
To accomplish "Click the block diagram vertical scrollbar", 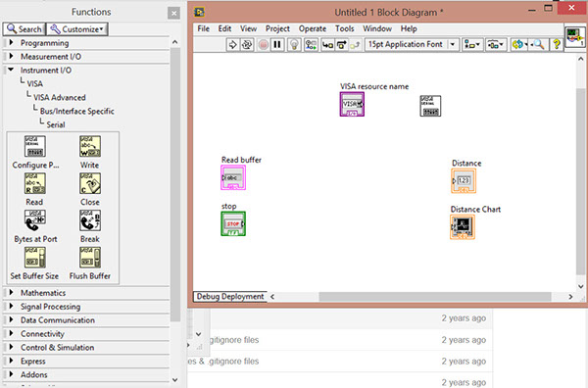I will tap(580, 180).
